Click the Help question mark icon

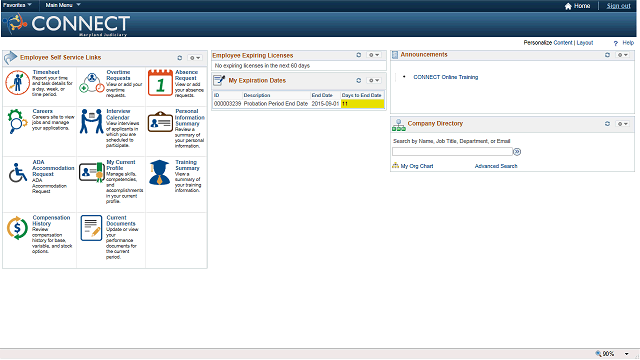616,43
